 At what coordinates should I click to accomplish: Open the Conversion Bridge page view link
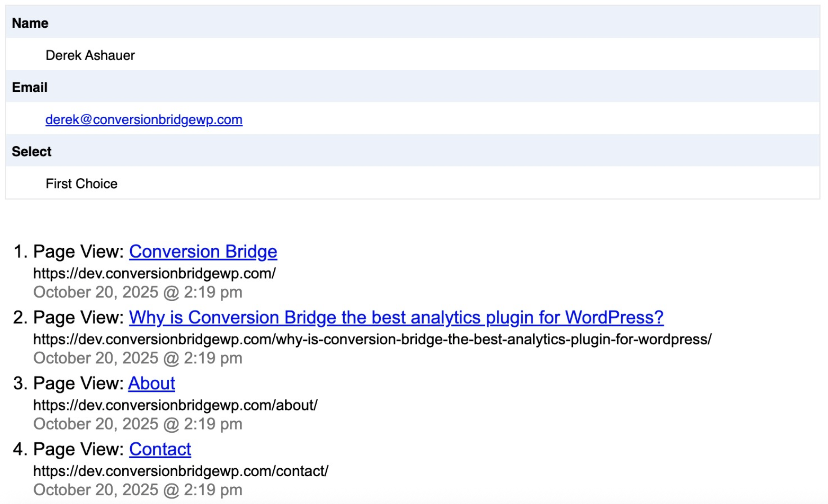click(203, 252)
